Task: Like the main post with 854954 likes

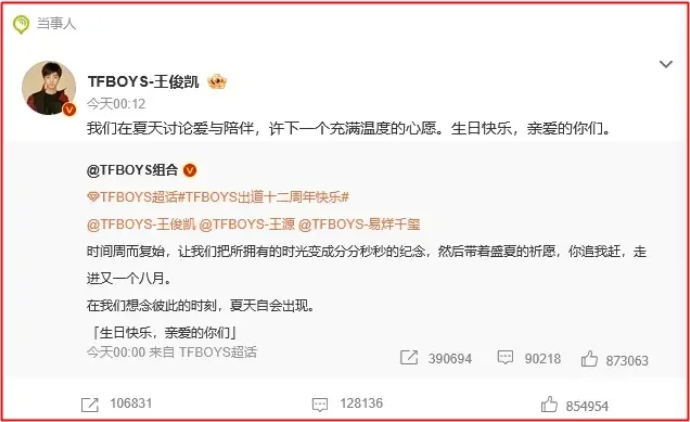Action: click(x=575, y=405)
